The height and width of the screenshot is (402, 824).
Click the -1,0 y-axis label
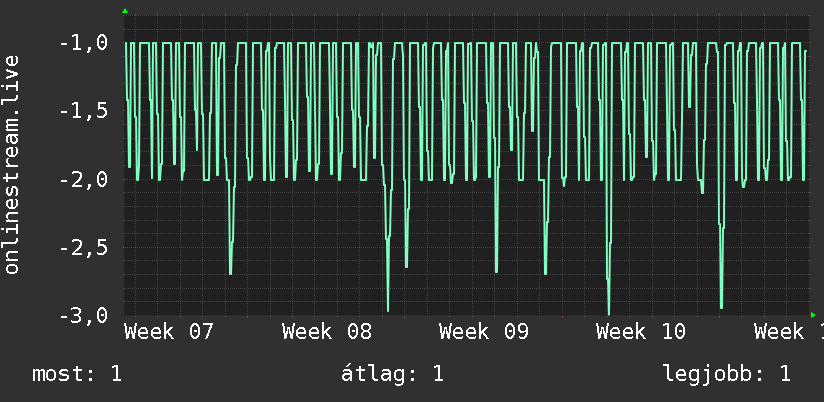point(83,43)
